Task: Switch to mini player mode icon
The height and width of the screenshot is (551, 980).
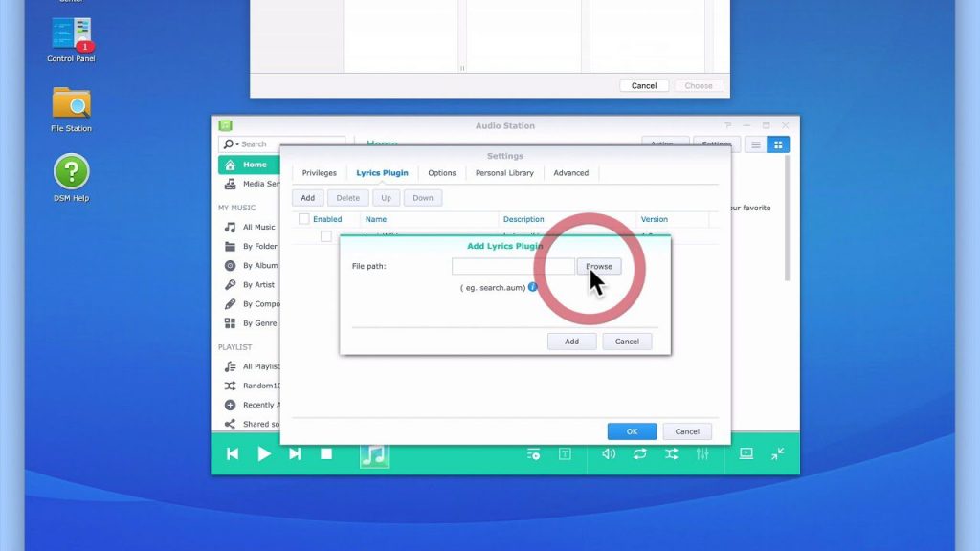Action: [777, 454]
